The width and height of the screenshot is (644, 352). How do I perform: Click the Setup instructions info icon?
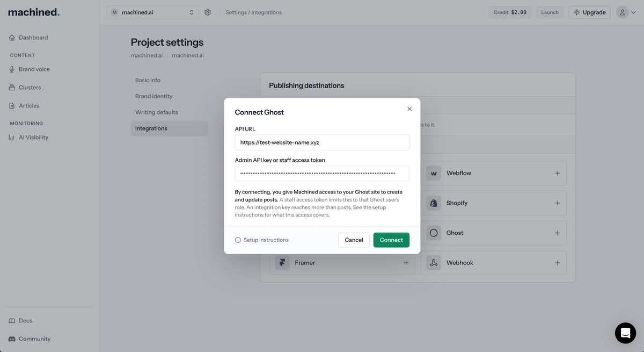point(238,240)
